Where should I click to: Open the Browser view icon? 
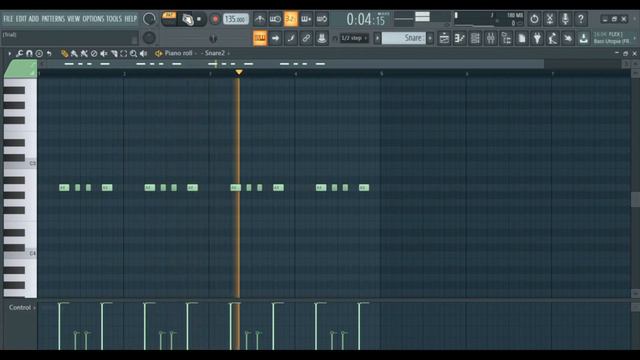[506, 38]
